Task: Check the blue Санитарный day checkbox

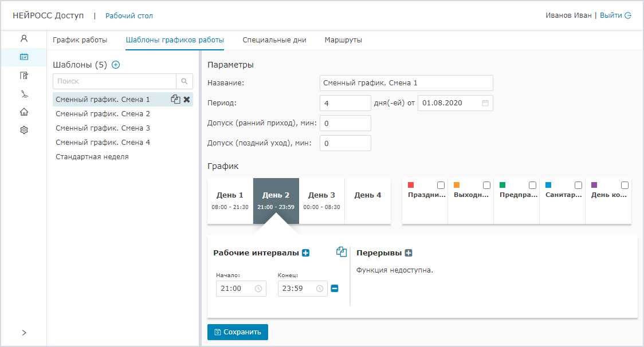Action: 578,186
